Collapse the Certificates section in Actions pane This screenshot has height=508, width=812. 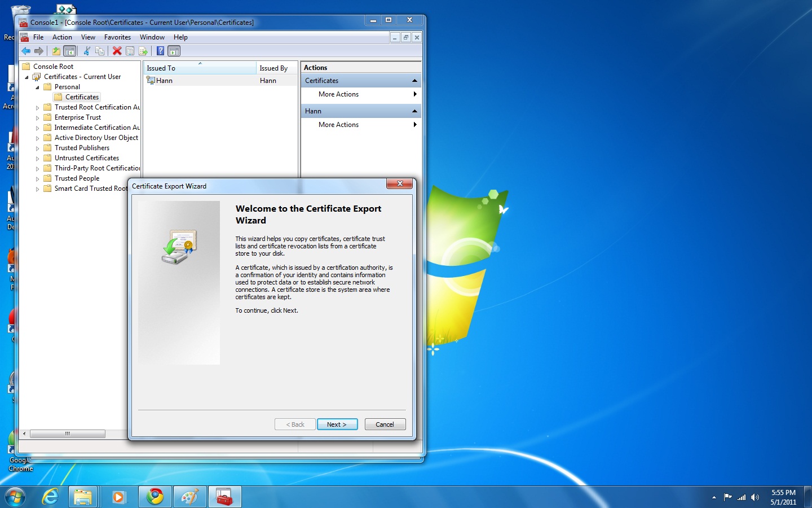[x=414, y=81]
